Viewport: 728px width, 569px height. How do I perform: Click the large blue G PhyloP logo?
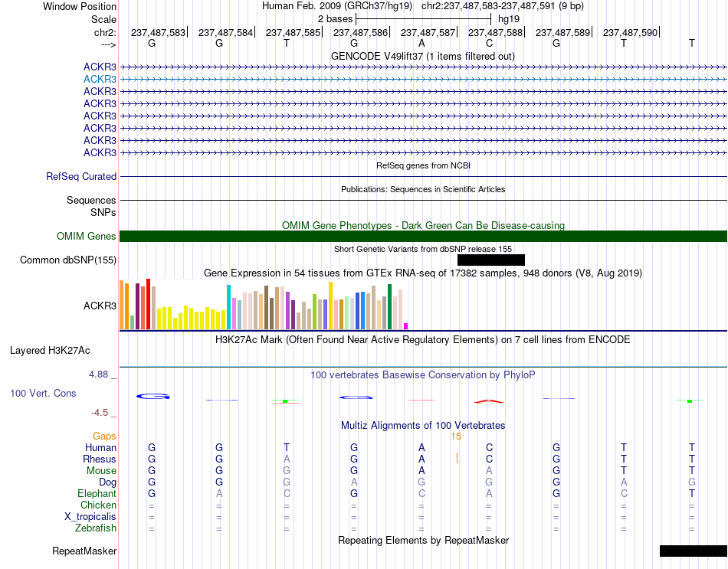[152, 397]
